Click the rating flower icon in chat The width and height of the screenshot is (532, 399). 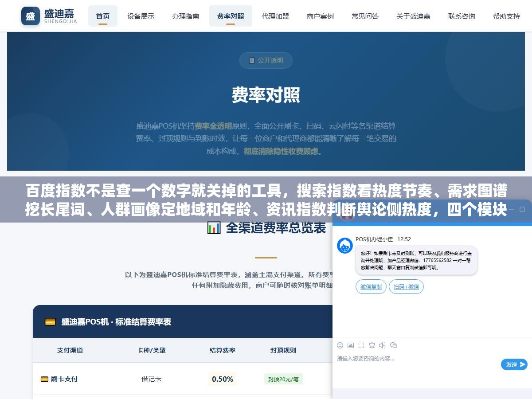(372, 345)
